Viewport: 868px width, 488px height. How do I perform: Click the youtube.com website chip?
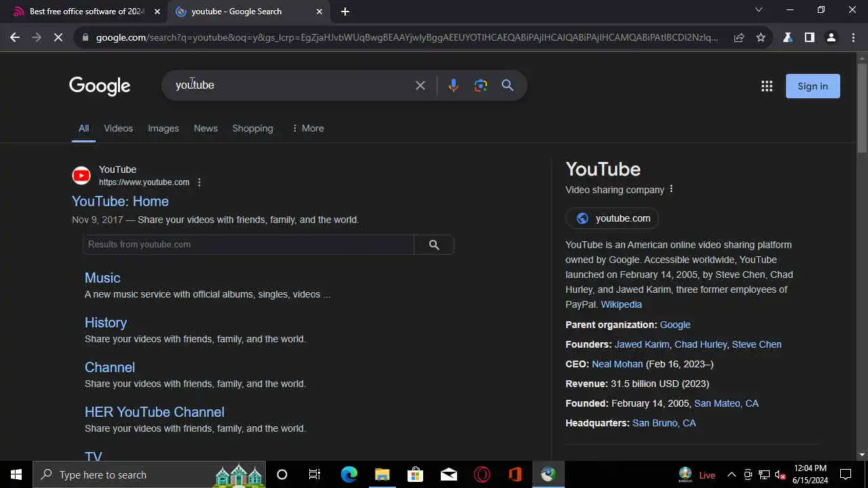(x=612, y=218)
